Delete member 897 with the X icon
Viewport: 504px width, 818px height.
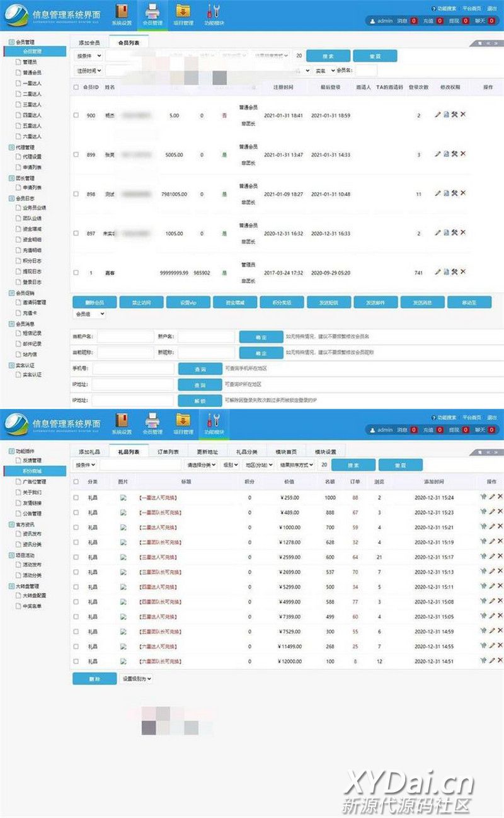[x=463, y=233]
